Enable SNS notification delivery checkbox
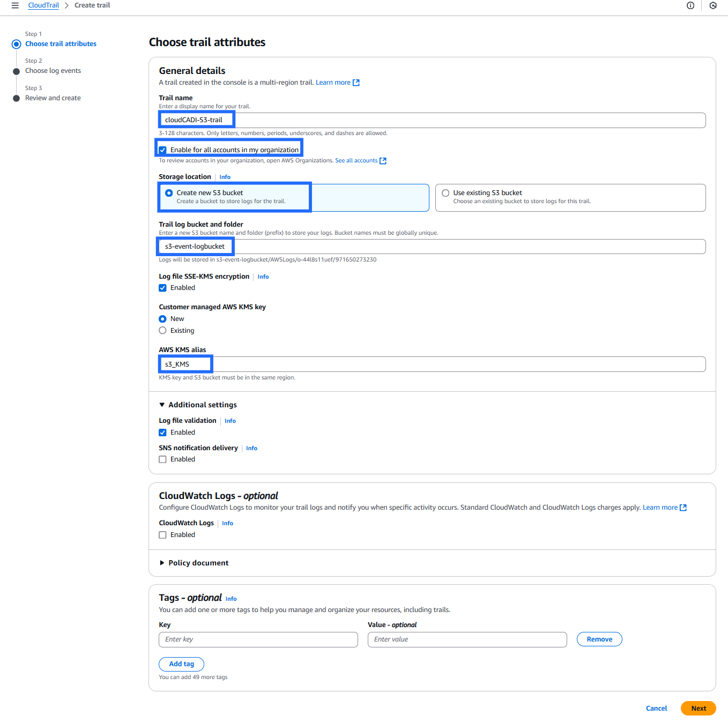The height and width of the screenshot is (723, 728). (x=162, y=459)
